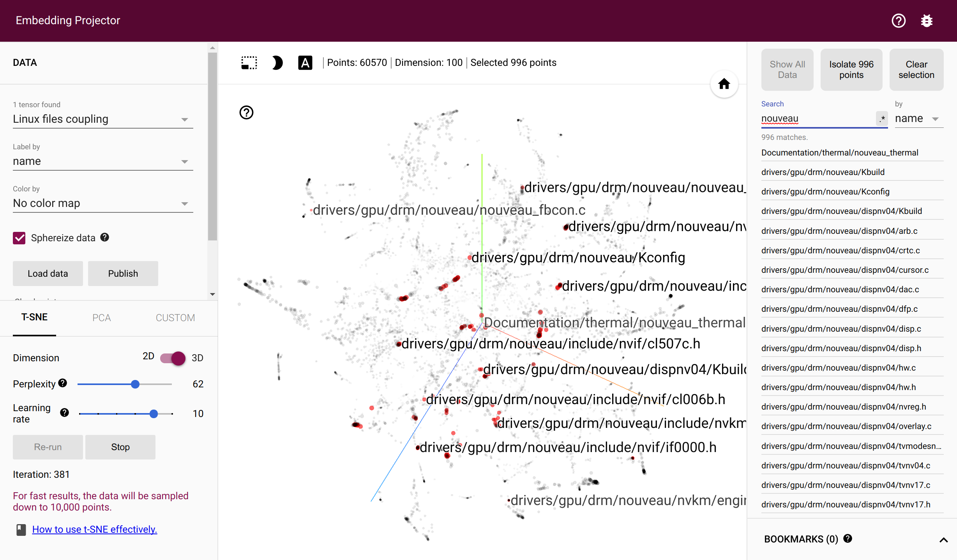Screen dimensions: 957x560
Task: Open the Linux files coupling tensor dropdown
Action: pos(102,119)
